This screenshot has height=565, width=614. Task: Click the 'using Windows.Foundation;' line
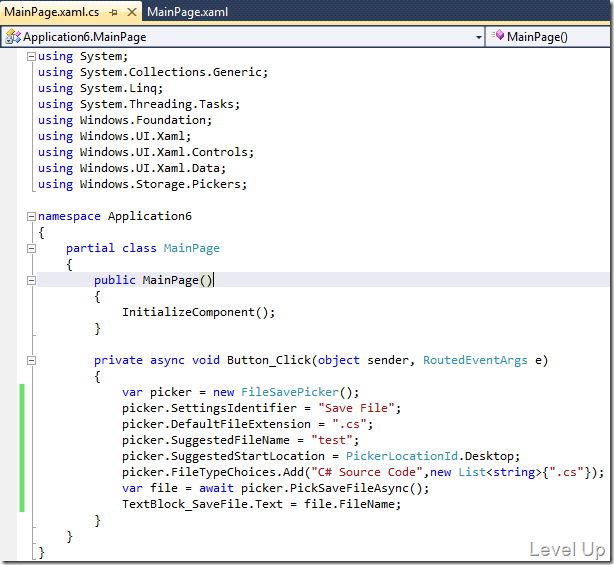[125, 120]
